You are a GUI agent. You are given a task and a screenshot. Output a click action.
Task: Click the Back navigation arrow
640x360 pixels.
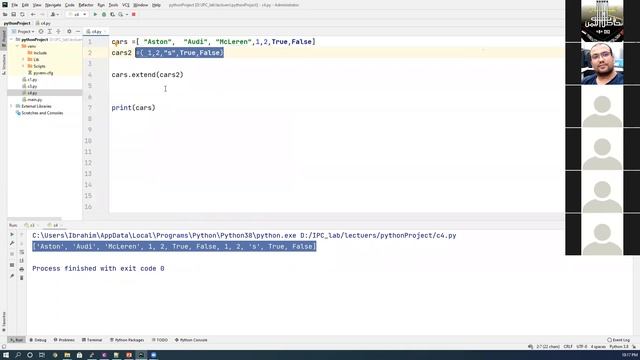click(33, 14)
